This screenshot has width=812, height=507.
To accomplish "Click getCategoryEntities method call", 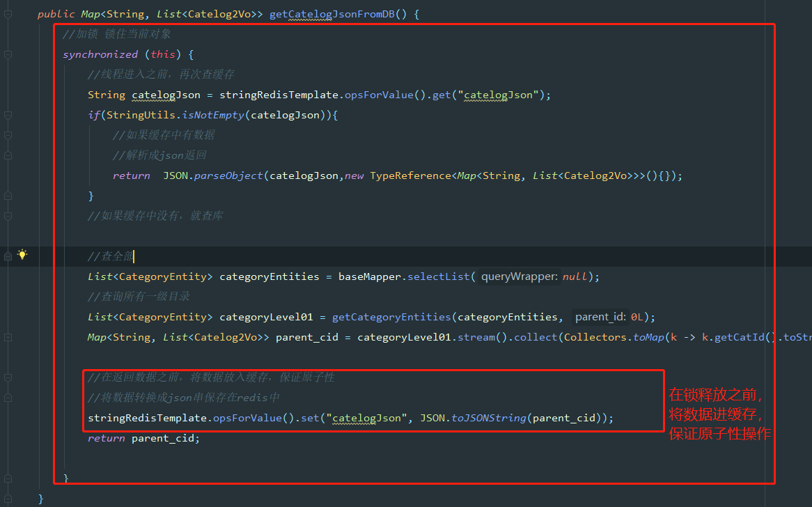I will 391,317.
